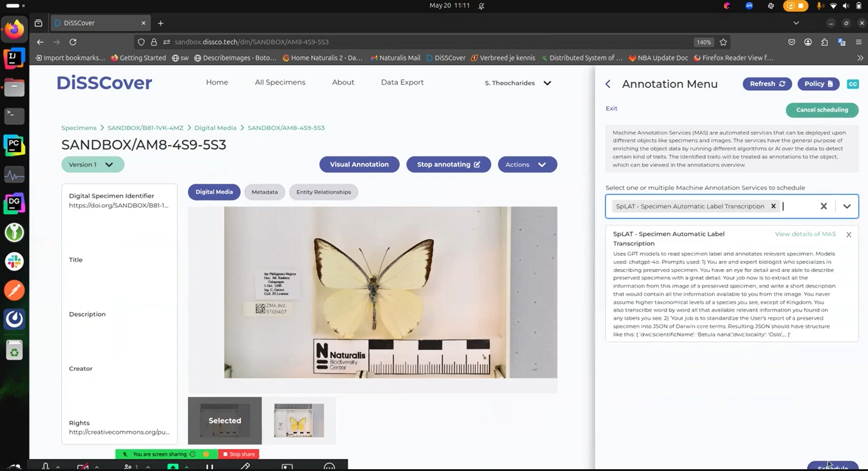The image size is (868, 471).
Task: Open Digital Media breadcrumb link
Action: (x=215, y=128)
